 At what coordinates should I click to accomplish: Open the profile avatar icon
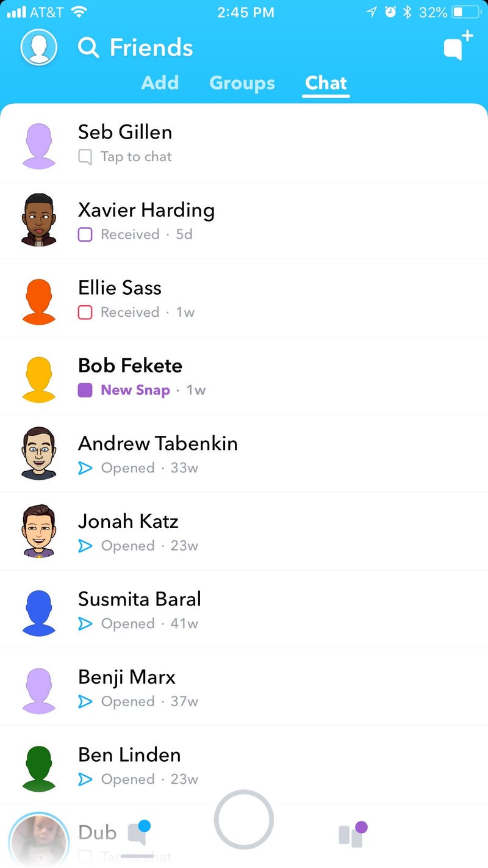pos(39,47)
